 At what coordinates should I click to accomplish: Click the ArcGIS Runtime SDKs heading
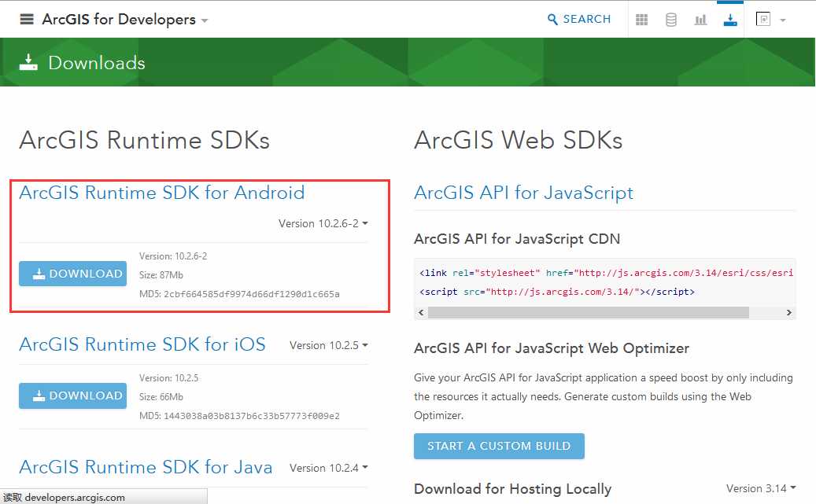pos(145,141)
